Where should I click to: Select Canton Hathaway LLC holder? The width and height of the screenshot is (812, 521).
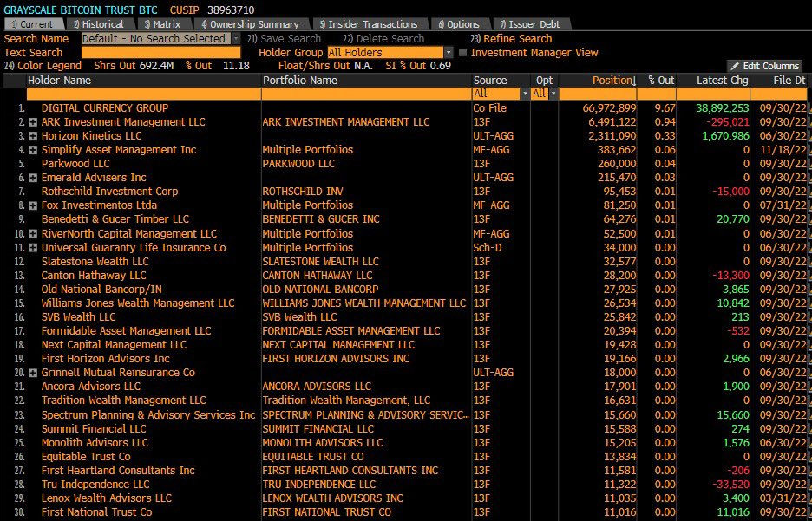94,276
